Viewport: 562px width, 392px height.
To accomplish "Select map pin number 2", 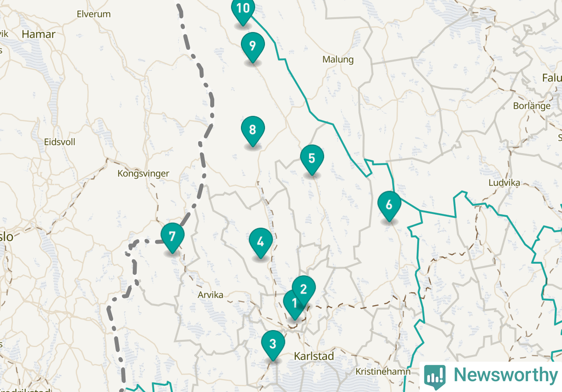I will 304,290.
